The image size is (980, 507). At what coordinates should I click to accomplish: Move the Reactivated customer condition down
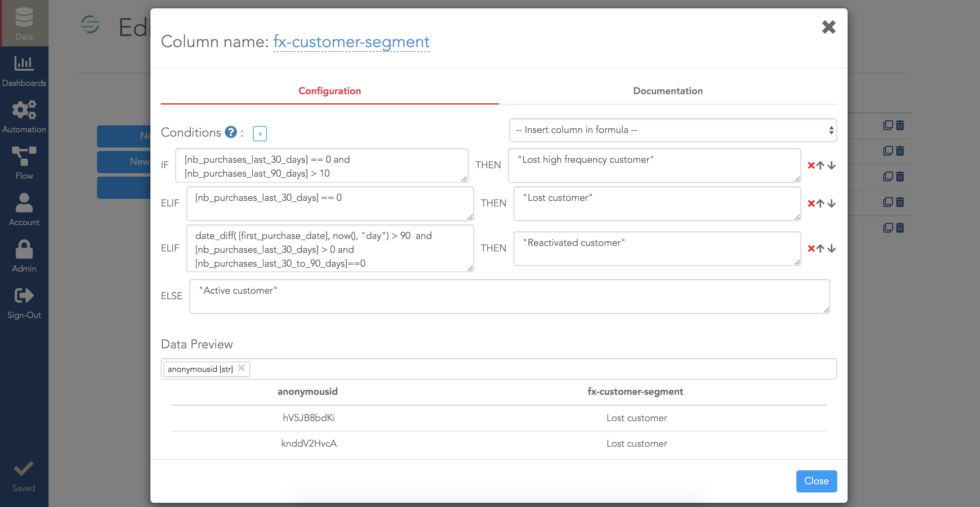pyautogui.click(x=832, y=249)
